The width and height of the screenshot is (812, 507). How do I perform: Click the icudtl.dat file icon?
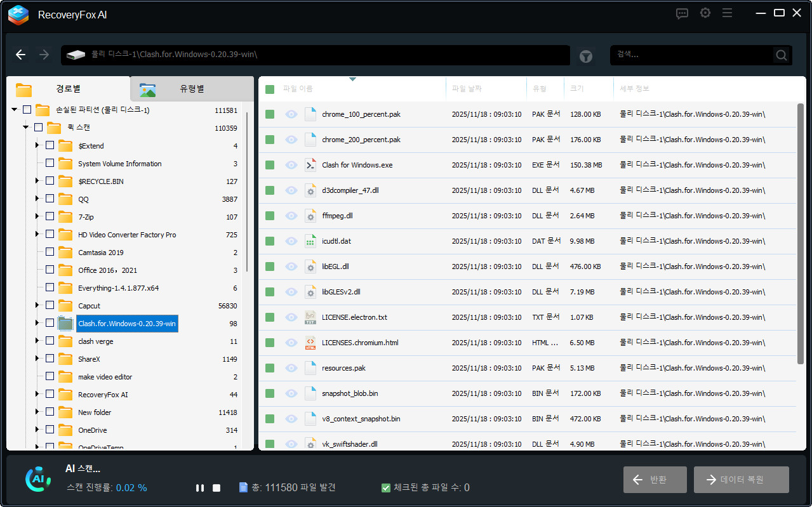click(x=310, y=241)
